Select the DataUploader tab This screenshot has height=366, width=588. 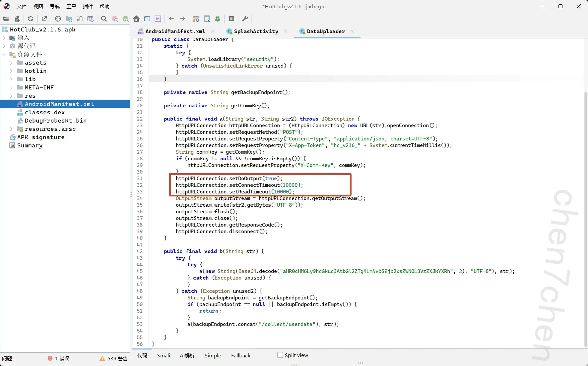pos(326,31)
